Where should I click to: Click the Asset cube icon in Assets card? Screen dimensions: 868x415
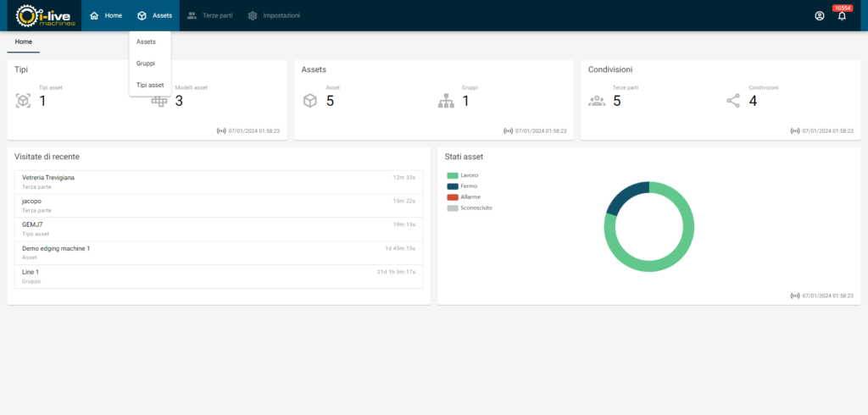(309, 101)
